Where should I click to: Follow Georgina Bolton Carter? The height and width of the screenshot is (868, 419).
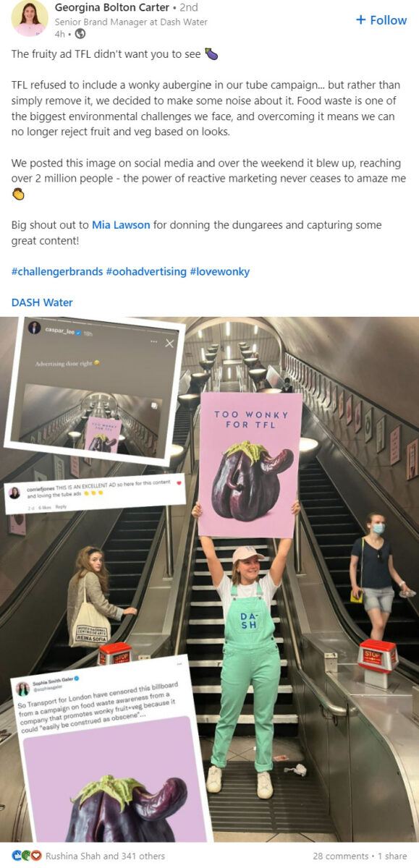tap(381, 20)
